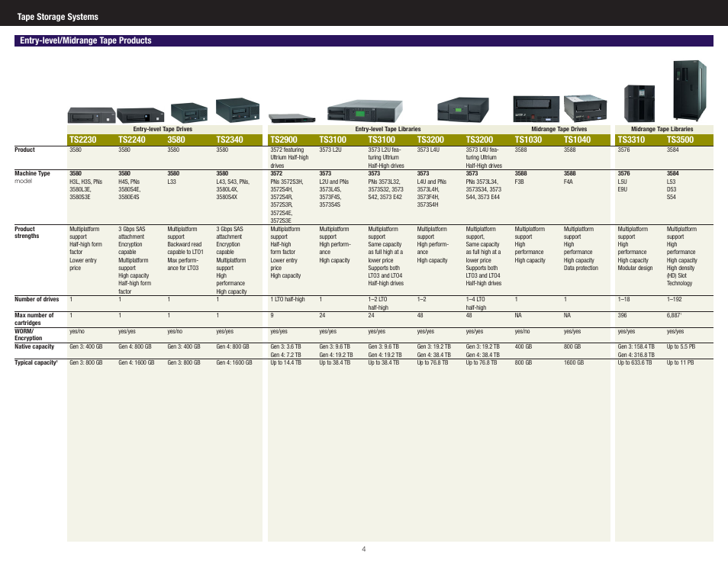
Task: Click the 'Data protection' strength under TS1040
Action: pos(581,269)
